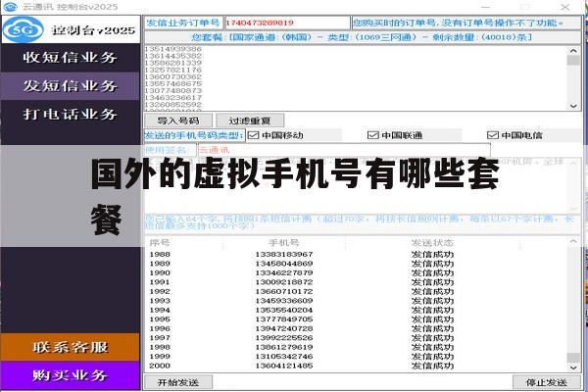
Task: Close the 云通讯 控制台 window
Action: pos(565,7)
